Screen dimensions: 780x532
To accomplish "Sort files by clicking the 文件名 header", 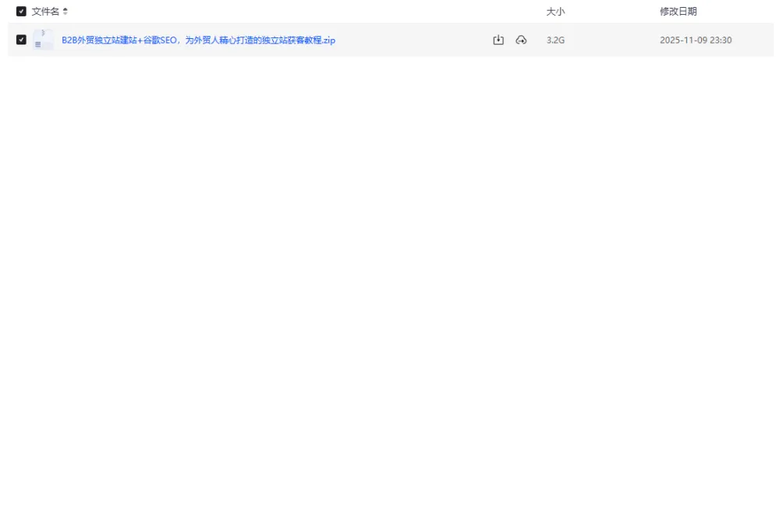I will (47, 11).
